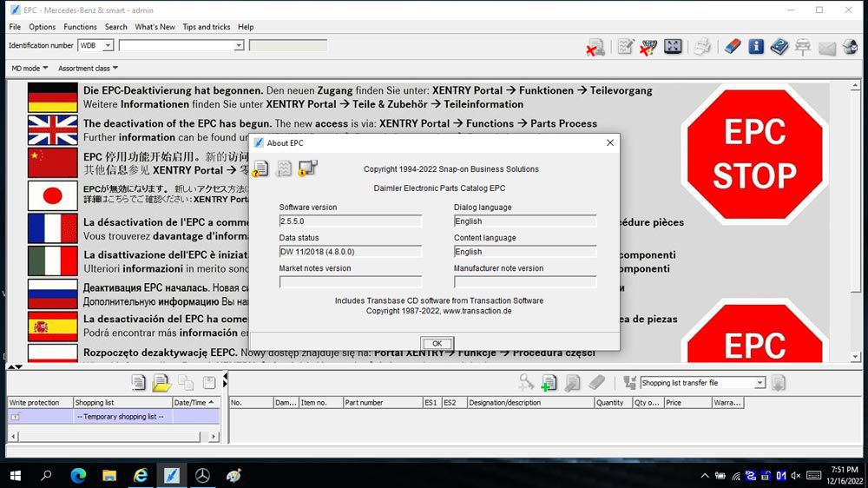Open the help book icon
868x488 pixels.
pyautogui.click(x=779, y=47)
